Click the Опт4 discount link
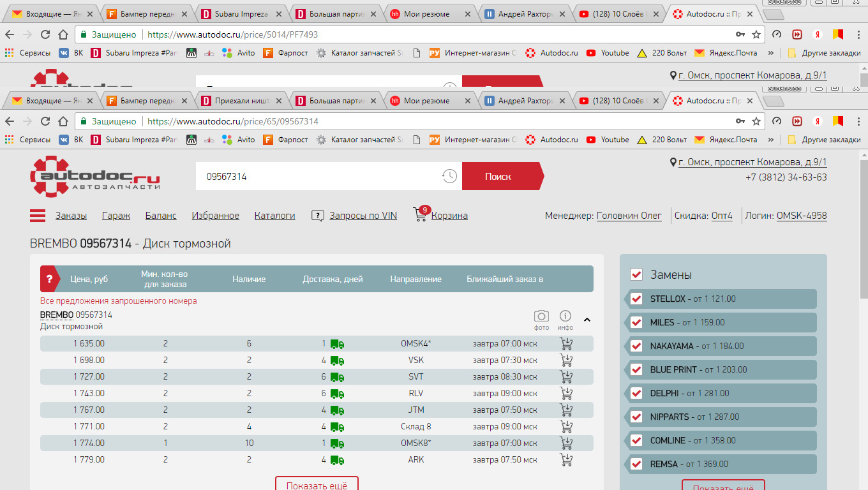 pyautogui.click(x=722, y=216)
